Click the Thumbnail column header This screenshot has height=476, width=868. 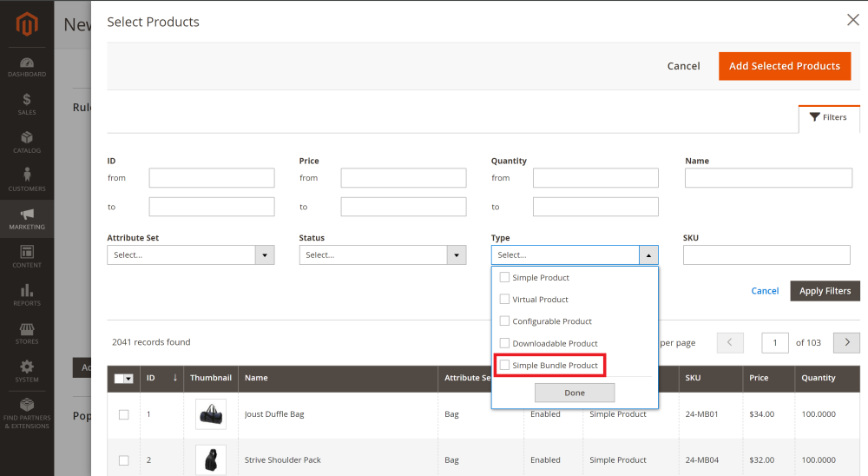click(211, 378)
